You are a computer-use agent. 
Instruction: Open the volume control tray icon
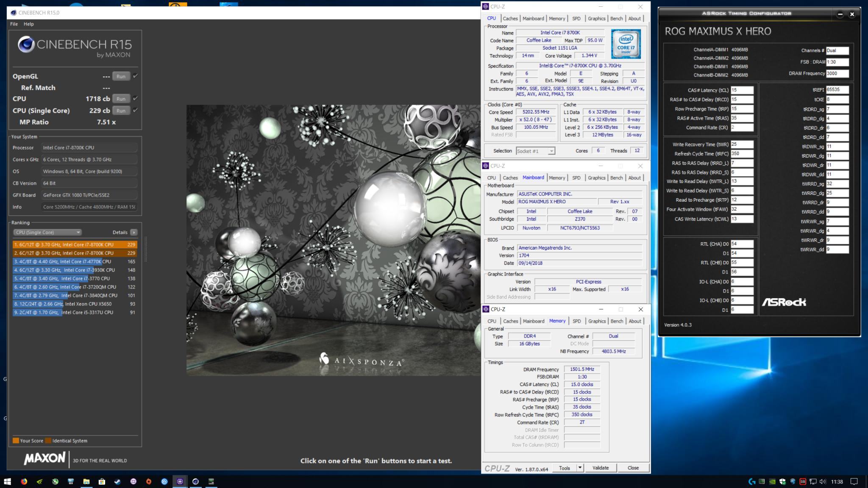pyautogui.click(x=823, y=482)
